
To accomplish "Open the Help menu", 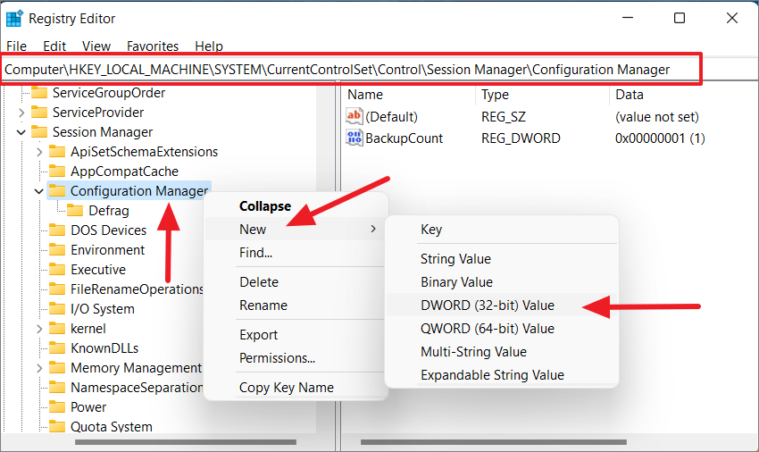I will 209,46.
